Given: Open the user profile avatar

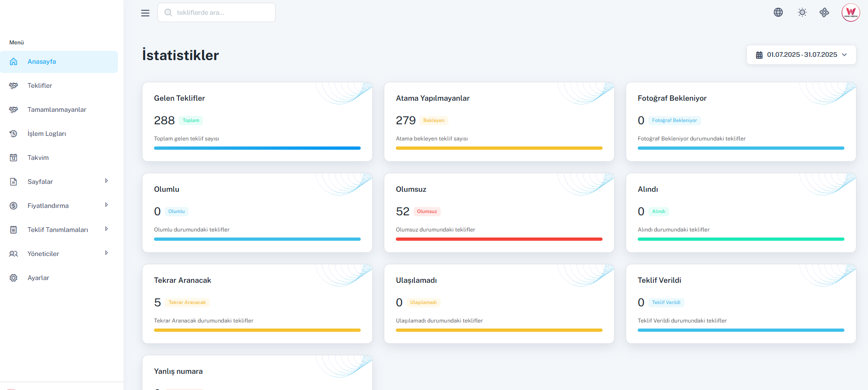Looking at the screenshot, I should click(x=850, y=12).
